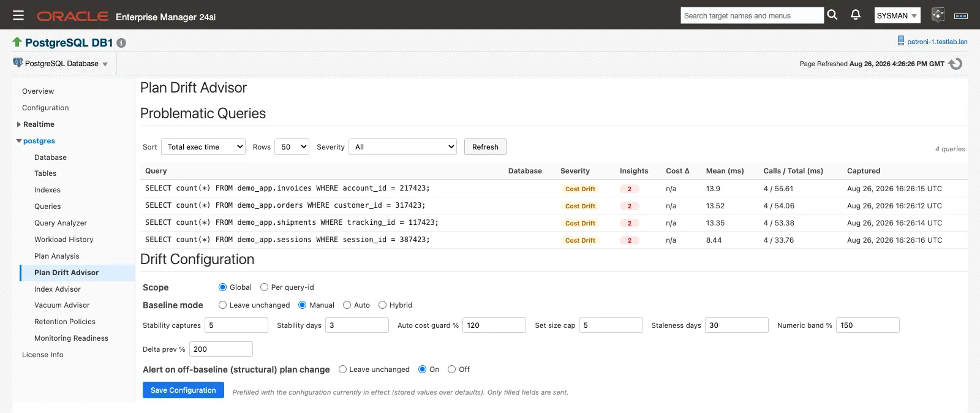This screenshot has height=413, width=980.
Task: Open Queries in sidebar
Action: coord(48,206)
